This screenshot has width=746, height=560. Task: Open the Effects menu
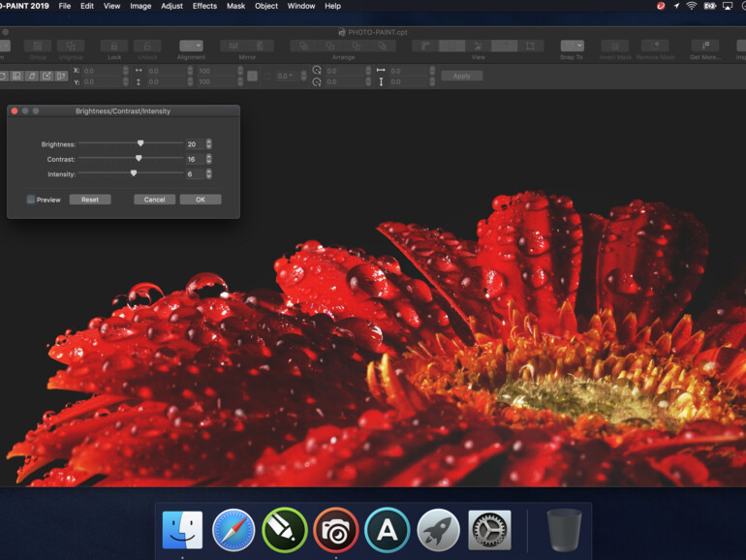tap(204, 6)
